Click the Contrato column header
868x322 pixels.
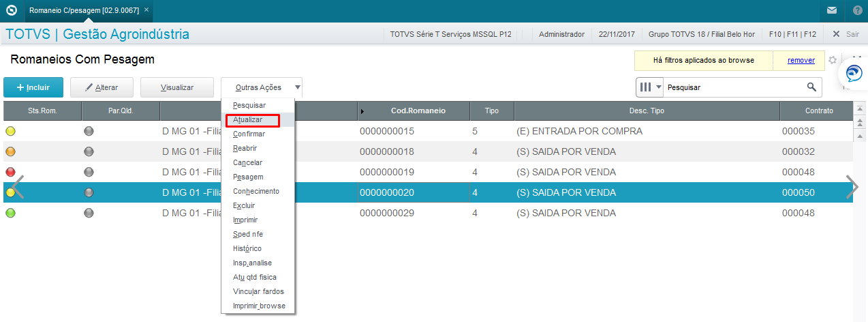(x=816, y=111)
